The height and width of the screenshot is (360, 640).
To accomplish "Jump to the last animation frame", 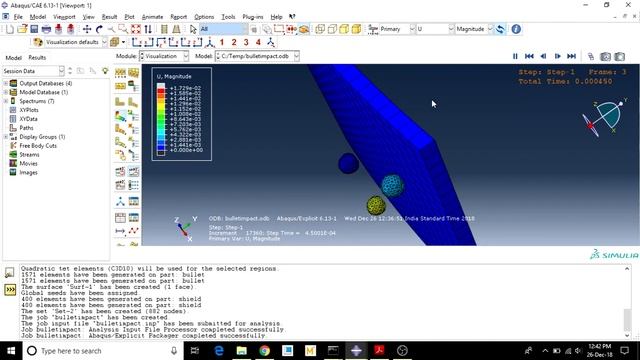I will pos(571,56).
